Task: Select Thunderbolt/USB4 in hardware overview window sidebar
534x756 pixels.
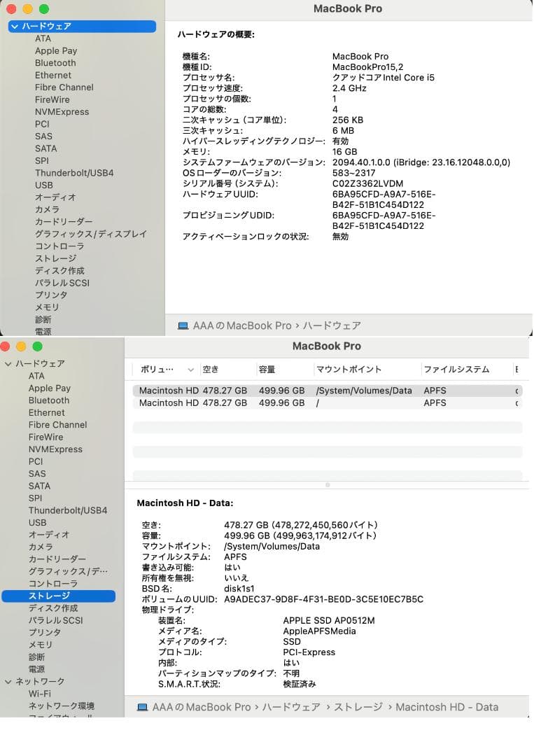Action: click(x=74, y=173)
